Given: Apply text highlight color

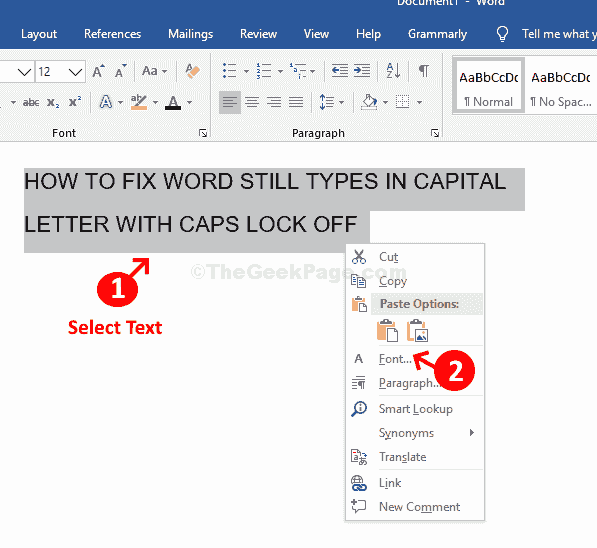Looking at the screenshot, I should (139, 102).
